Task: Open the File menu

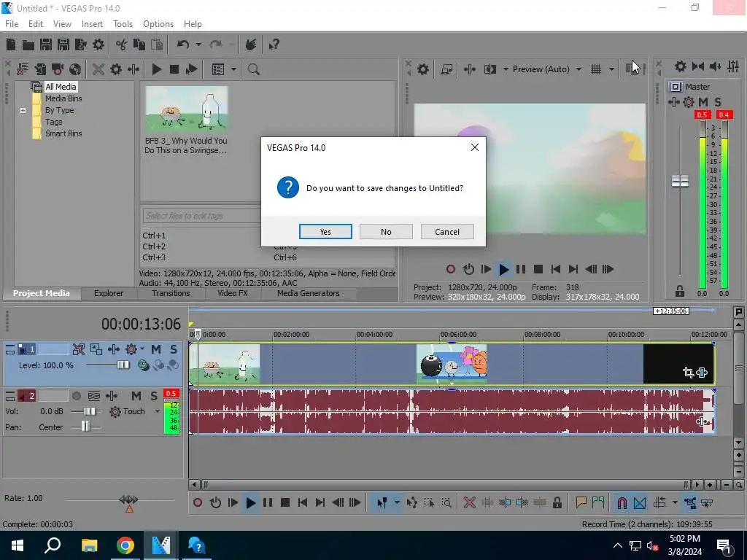Action: (x=12, y=24)
